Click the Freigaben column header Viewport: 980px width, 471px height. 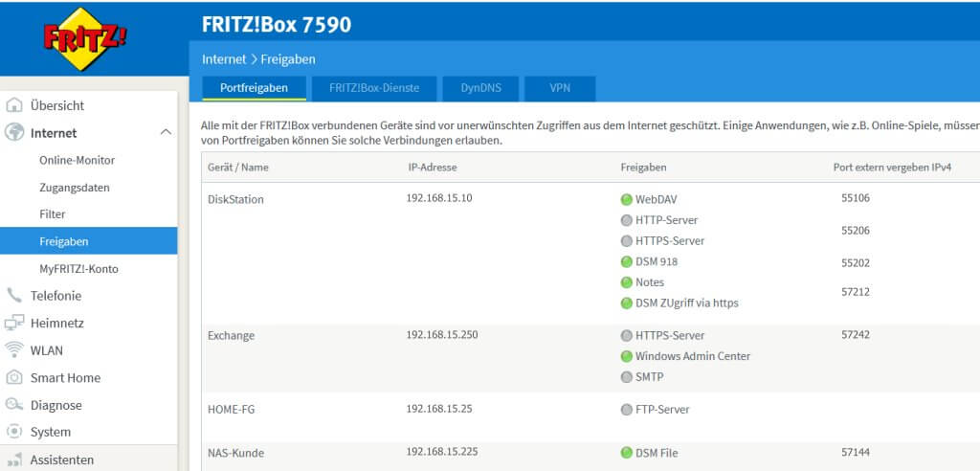(643, 167)
